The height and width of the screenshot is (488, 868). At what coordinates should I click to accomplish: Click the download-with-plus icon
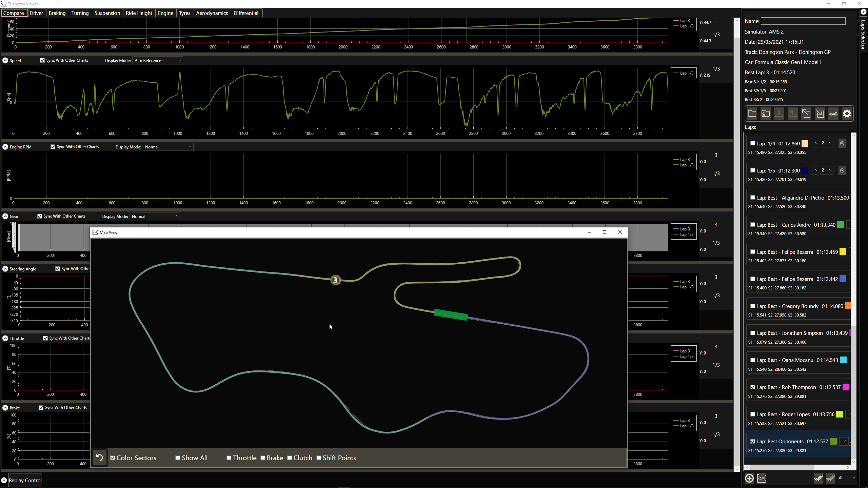pyautogui.click(x=793, y=114)
